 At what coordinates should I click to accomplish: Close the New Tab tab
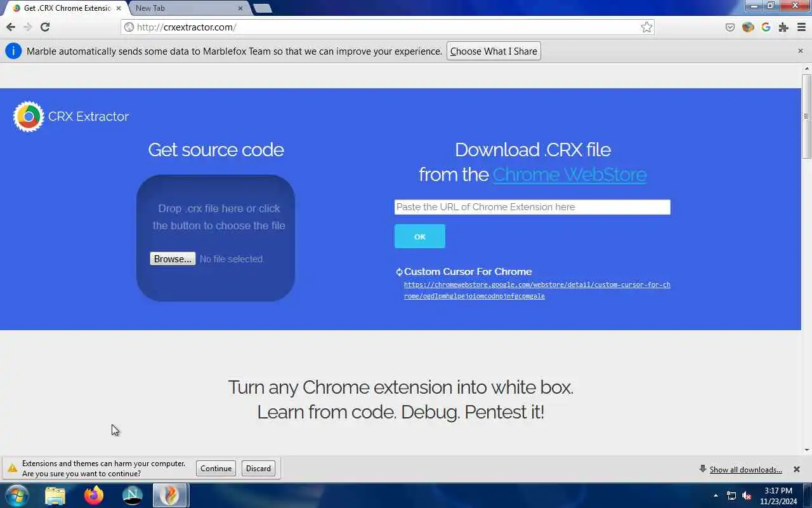coord(240,8)
